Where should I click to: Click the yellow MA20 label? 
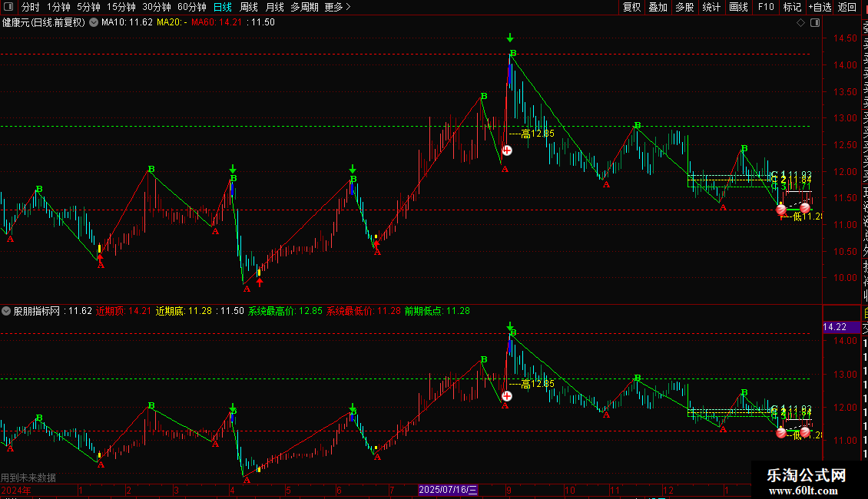pyautogui.click(x=171, y=23)
